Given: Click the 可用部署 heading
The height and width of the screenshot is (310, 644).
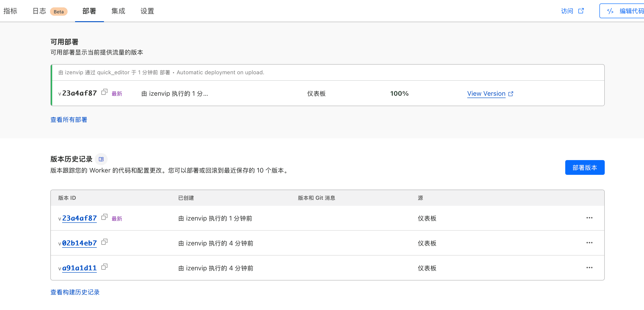Looking at the screenshot, I should click(64, 42).
